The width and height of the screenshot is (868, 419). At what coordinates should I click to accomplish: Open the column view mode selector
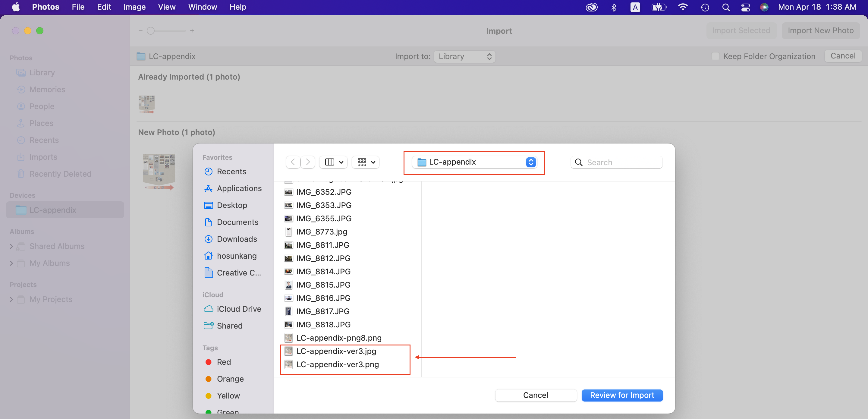point(334,162)
